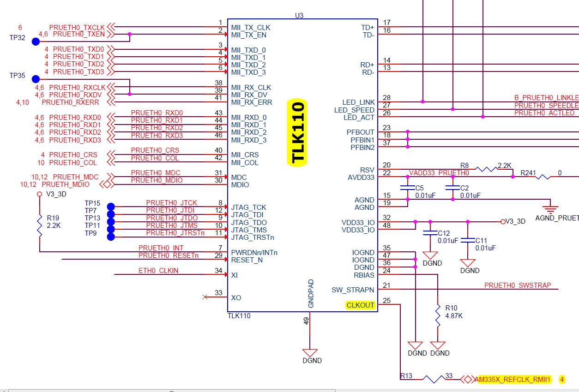Image resolution: width=579 pixels, height=392 pixels.
Task: Click the RD- pin name
Action: coord(368,72)
